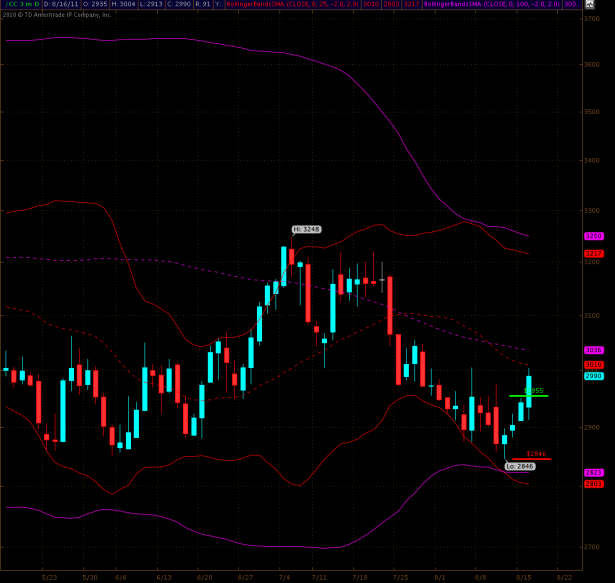615x583 pixels.
Task: Click the red 2803 price axis tag
Action: pos(592,483)
